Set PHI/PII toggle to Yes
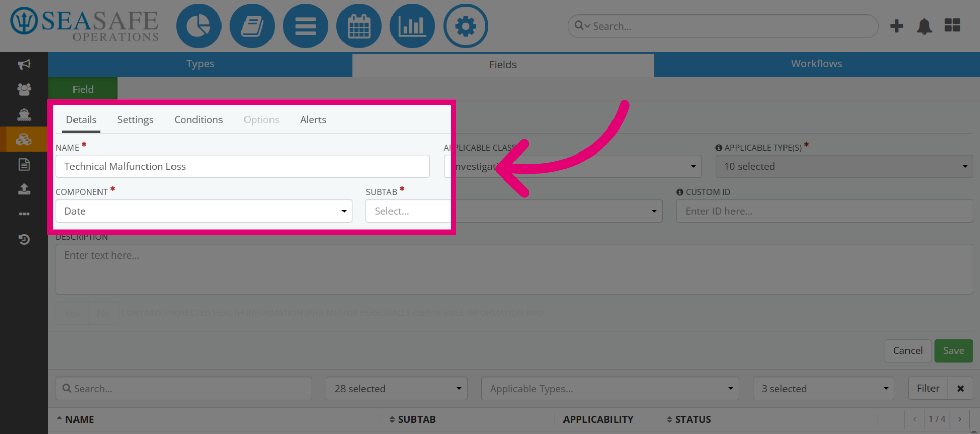 [x=72, y=313]
